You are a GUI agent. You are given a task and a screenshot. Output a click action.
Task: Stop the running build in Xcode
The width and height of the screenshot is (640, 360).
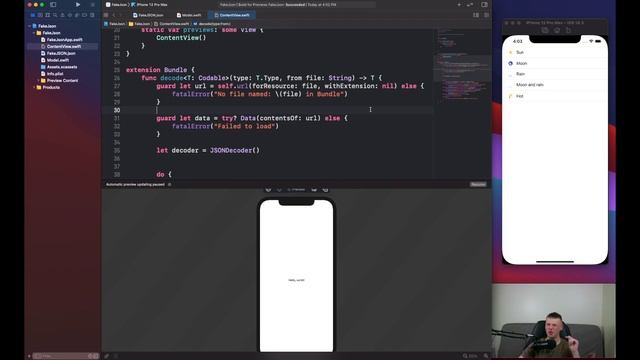(x=93, y=4)
